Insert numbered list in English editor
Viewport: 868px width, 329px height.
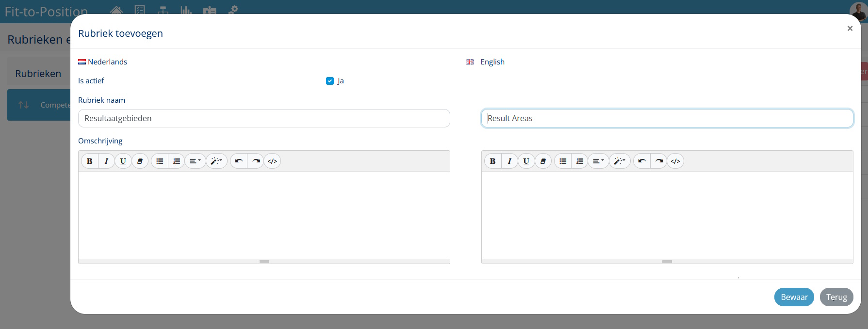[x=580, y=161]
